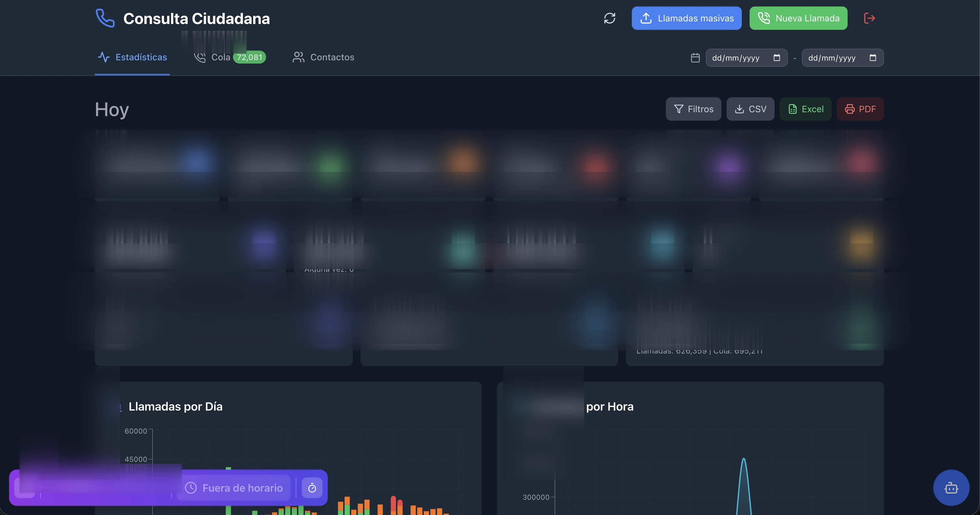
Task: Click the blue phone logo icon
Action: (x=105, y=18)
